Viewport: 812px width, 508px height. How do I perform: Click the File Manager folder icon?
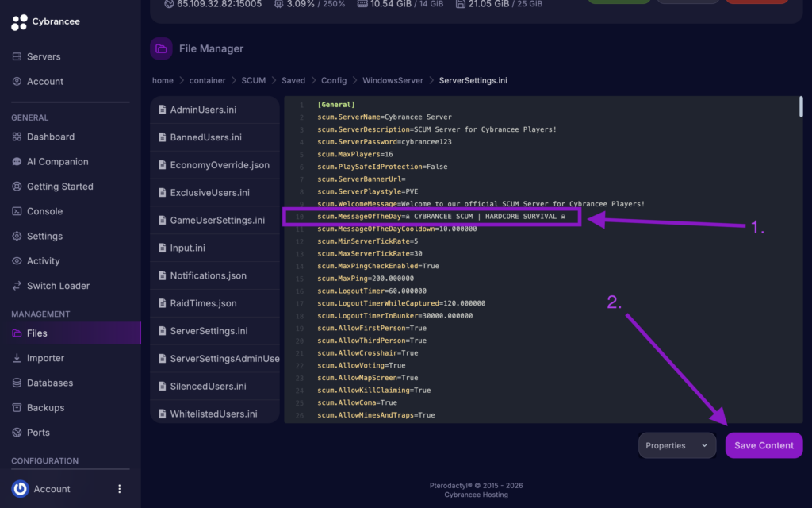161,48
